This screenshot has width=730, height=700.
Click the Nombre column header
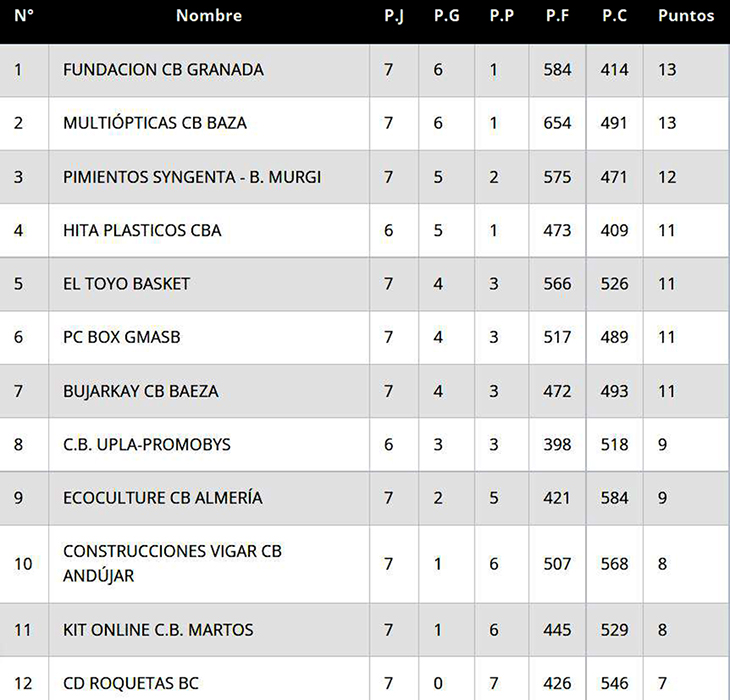[208, 16]
